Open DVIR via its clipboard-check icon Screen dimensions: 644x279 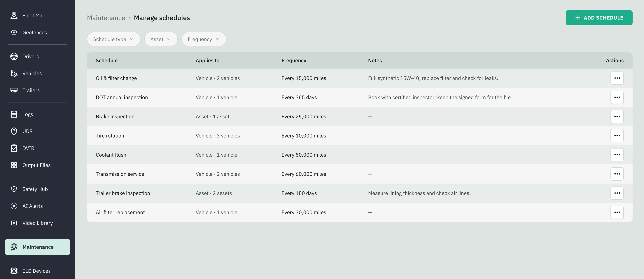pos(14,148)
